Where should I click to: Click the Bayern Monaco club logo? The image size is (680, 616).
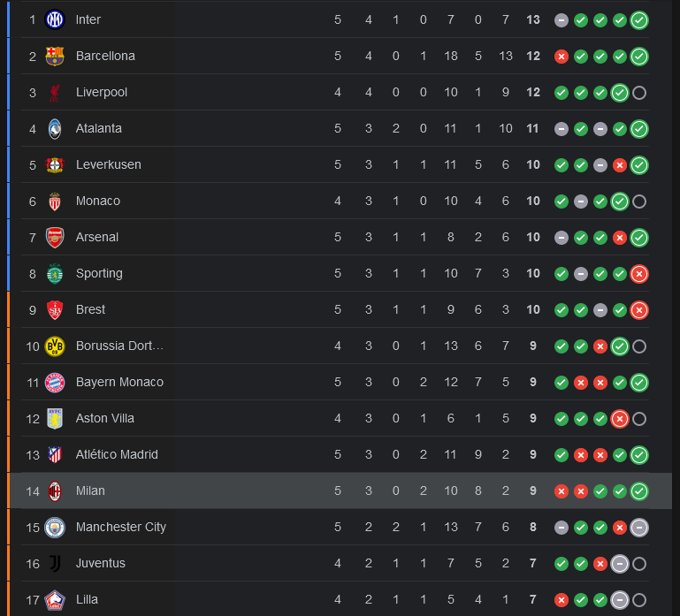[x=55, y=383]
